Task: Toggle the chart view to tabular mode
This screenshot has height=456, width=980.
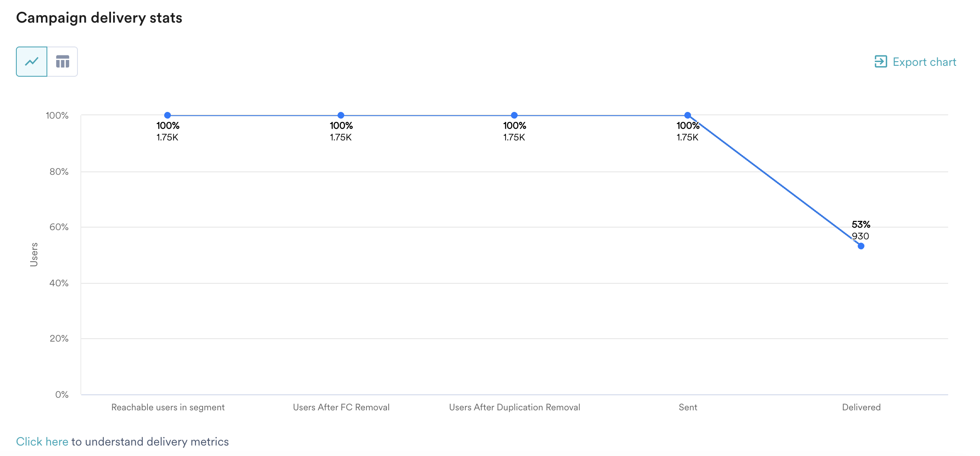Action: tap(62, 61)
